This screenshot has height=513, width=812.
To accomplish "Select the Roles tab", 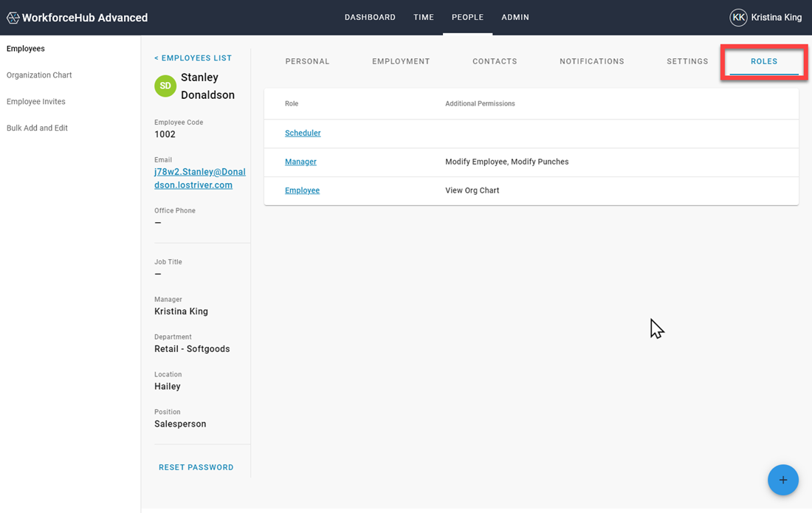I will pos(764,61).
